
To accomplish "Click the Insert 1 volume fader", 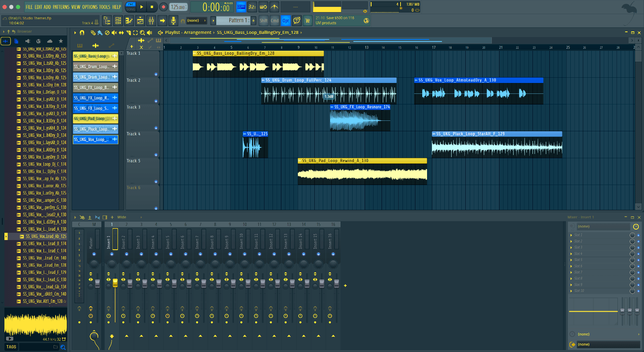I will pos(115,283).
